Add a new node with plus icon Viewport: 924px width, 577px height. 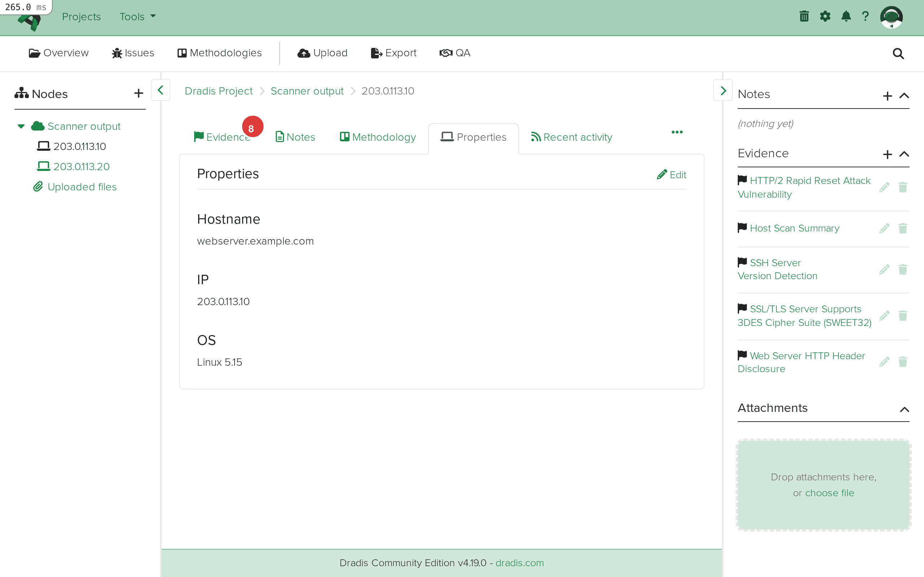[139, 93]
